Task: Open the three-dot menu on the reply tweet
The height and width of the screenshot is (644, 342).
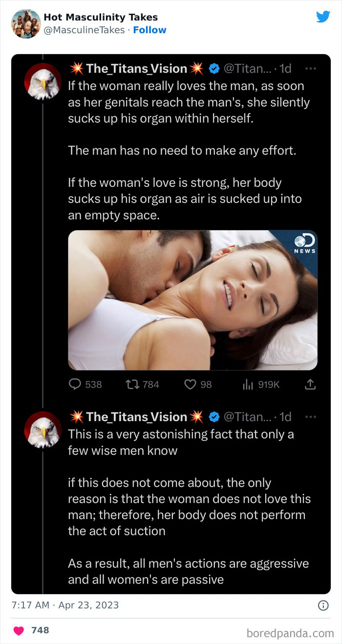Action: click(310, 416)
